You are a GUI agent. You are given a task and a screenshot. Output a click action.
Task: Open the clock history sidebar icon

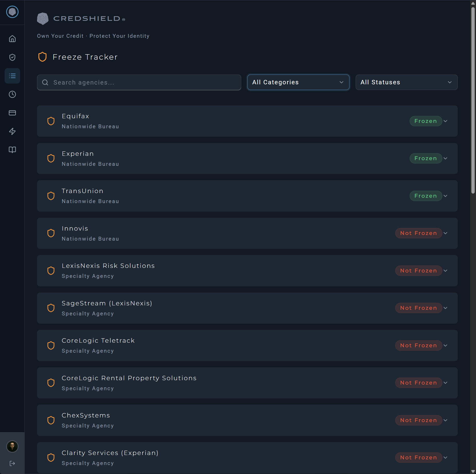tap(12, 94)
